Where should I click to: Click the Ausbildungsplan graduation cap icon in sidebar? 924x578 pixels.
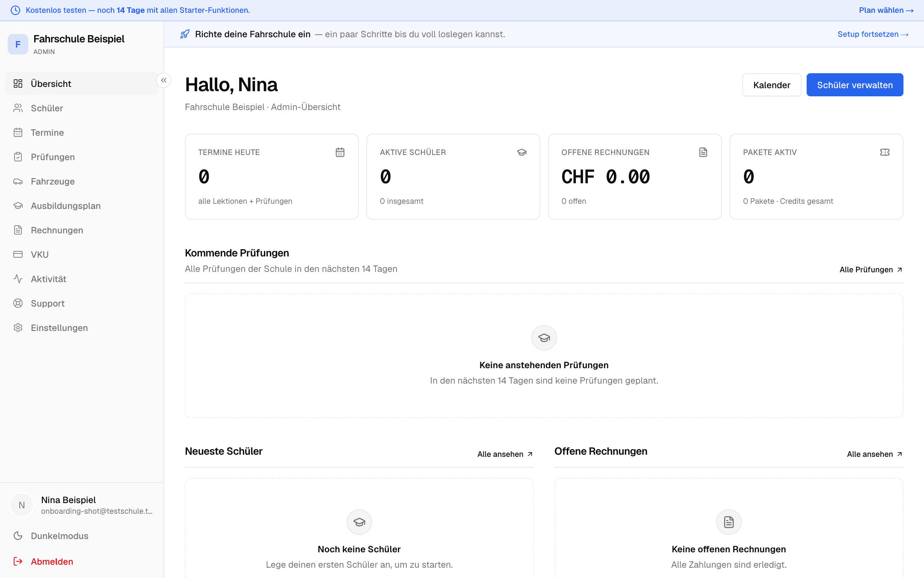pyautogui.click(x=18, y=206)
